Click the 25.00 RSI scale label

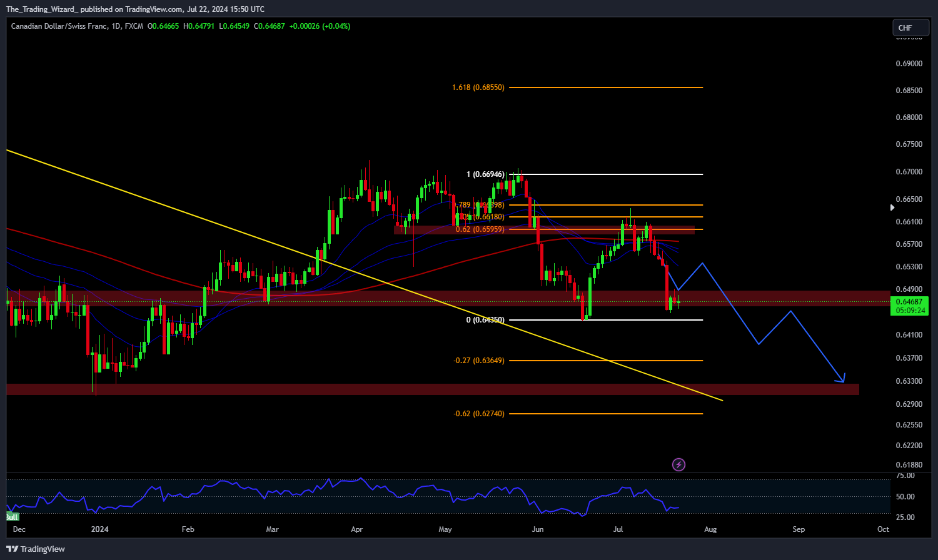coord(905,517)
